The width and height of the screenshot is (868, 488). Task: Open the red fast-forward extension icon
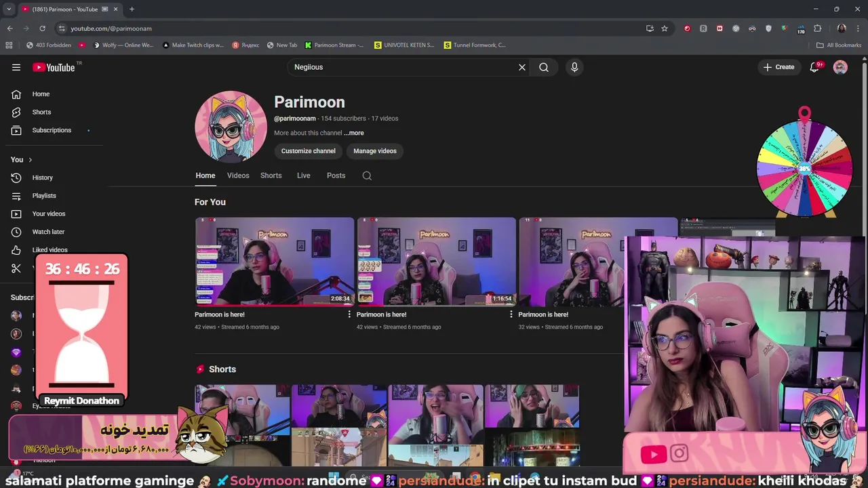[719, 28]
